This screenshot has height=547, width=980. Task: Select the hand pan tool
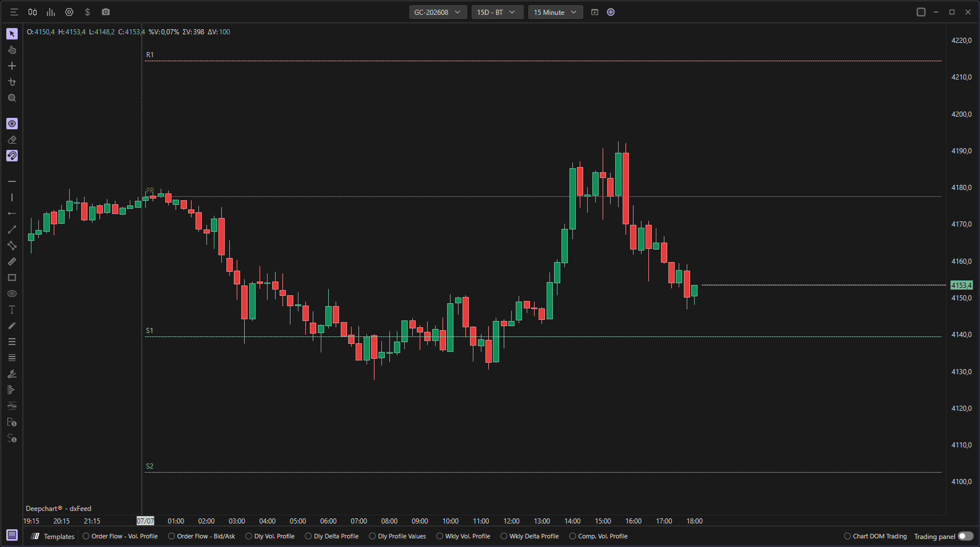(x=12, y=50)
